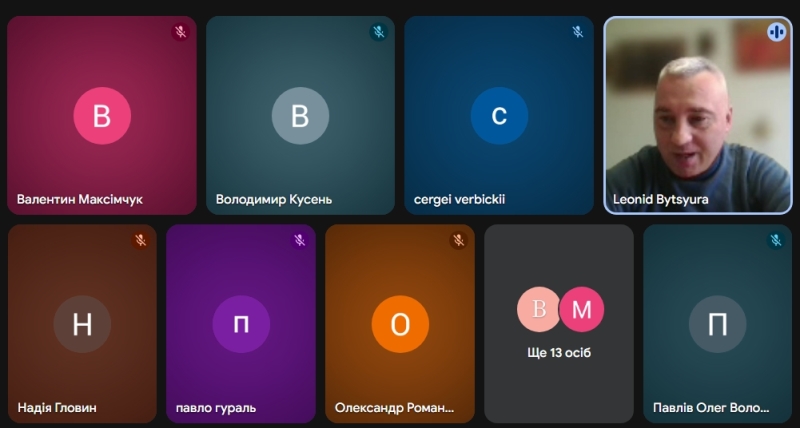The height and width of the screenshot is (428, 800).
Task: Click muted mic icon on Володимир Кусень tile
Action: click(379, 32)
